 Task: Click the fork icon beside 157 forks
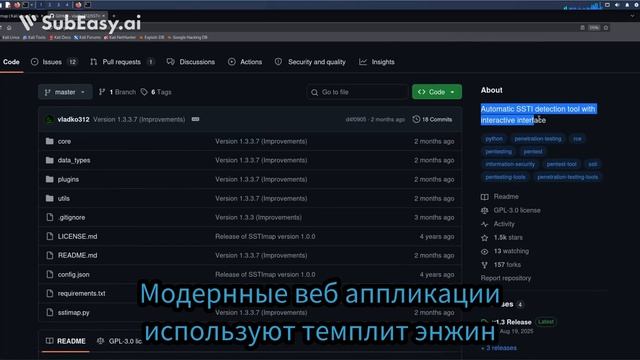(484, 265)
